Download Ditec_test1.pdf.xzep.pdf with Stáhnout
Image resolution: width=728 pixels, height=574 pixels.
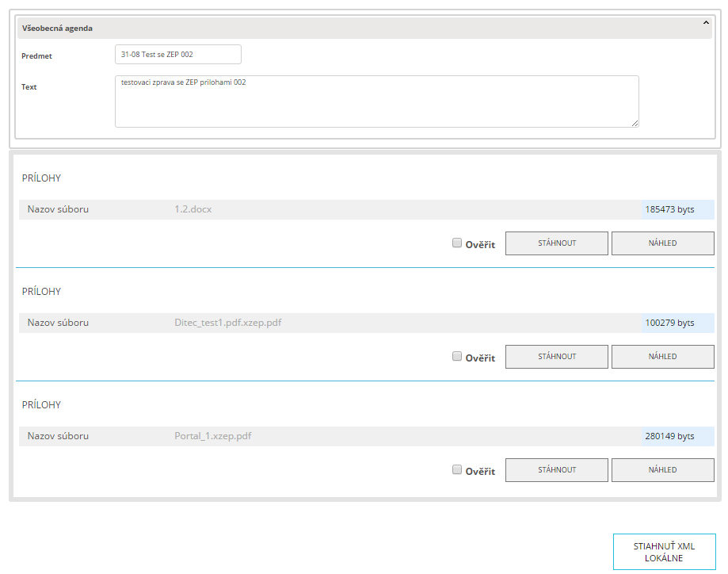click(556, 357)
